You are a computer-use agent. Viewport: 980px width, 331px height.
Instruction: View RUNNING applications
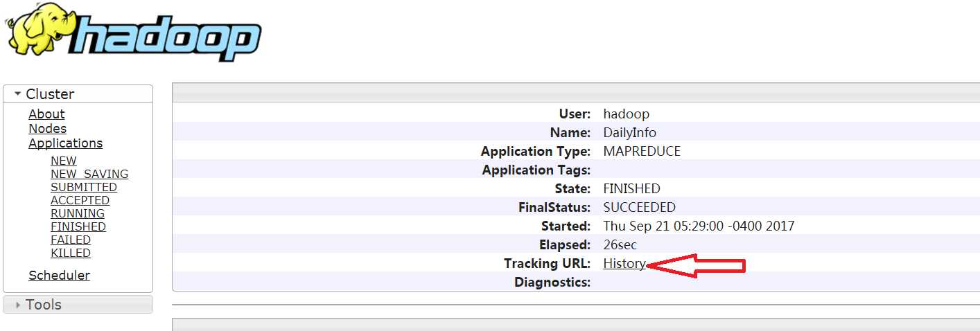[x=77, y=213]
